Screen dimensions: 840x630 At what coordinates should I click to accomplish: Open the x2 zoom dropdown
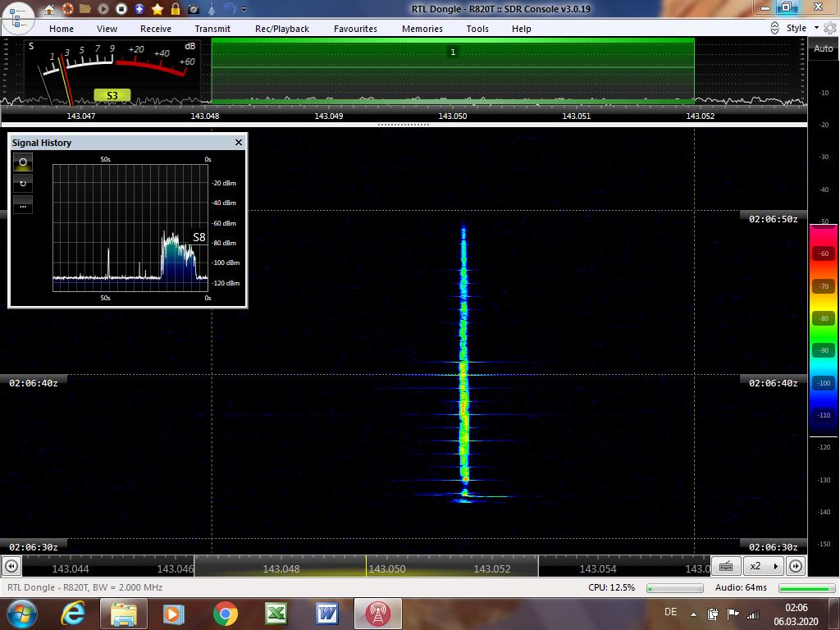pyautogui.click(x=764, y=566)
